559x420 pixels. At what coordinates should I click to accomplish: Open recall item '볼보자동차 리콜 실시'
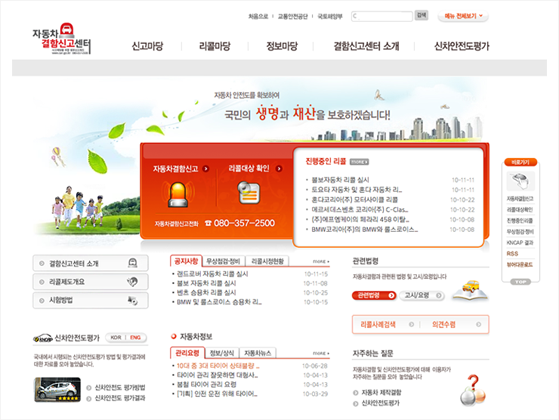coord(340,180)
